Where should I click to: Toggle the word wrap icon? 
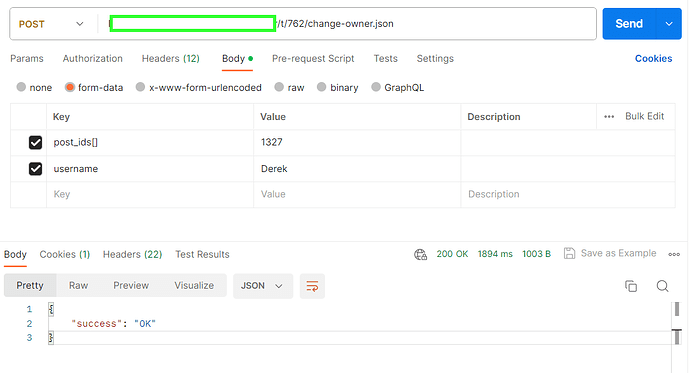click(312, 286)
